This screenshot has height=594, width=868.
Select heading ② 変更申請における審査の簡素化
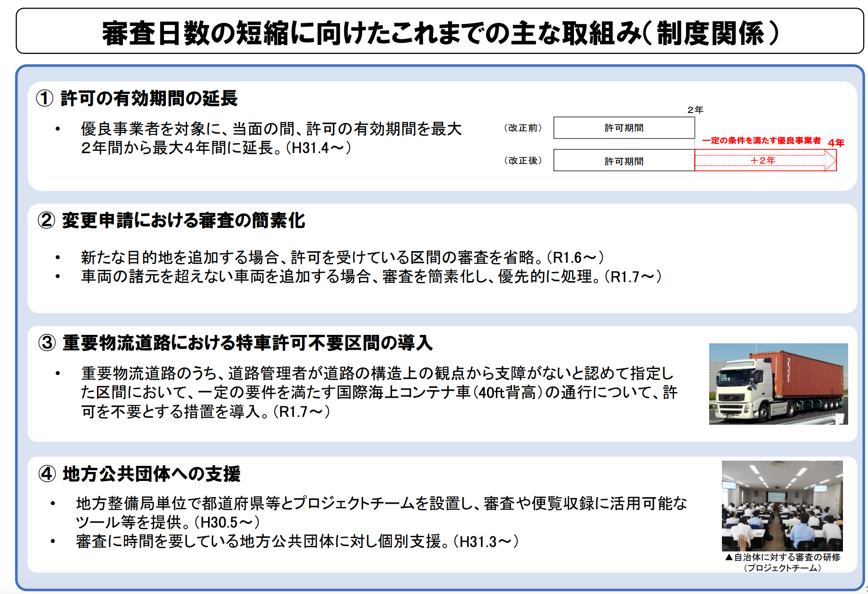click(x=171, y=220)
